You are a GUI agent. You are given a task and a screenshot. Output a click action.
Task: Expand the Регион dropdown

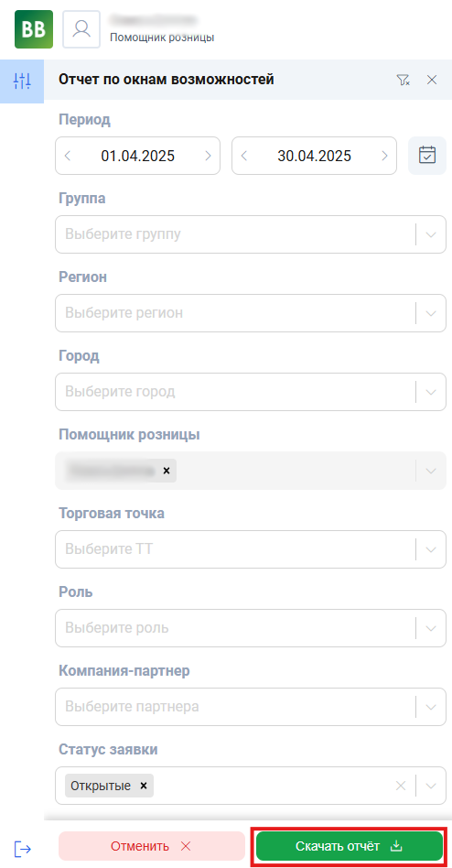coord(431,313)
